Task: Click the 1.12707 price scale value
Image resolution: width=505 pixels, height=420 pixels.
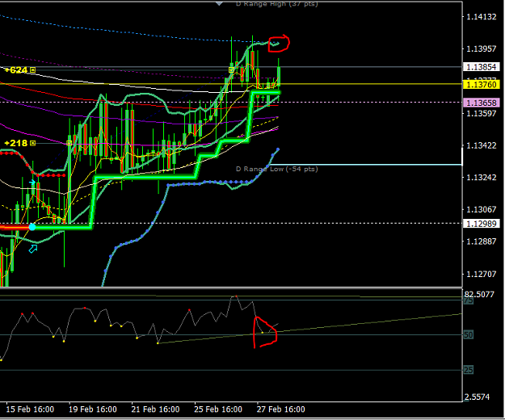Action: tap(482, 274)
